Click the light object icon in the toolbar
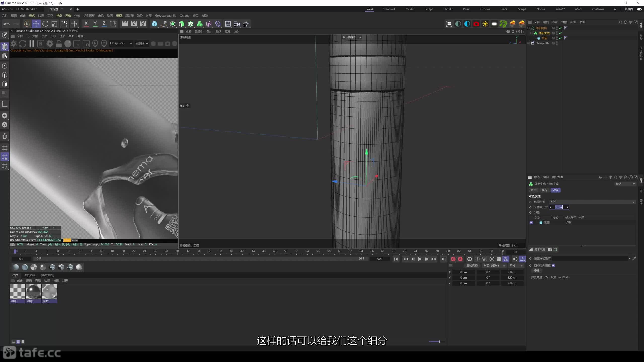Image resolution: width=644 pixels, height=362 pixels. coord(246,24)
